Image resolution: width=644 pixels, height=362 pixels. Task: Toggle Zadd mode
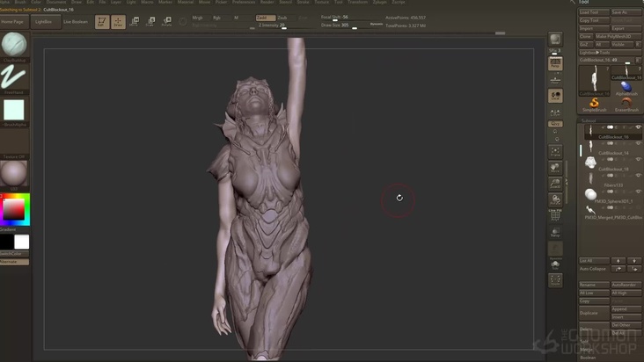[x=266, y=18]
